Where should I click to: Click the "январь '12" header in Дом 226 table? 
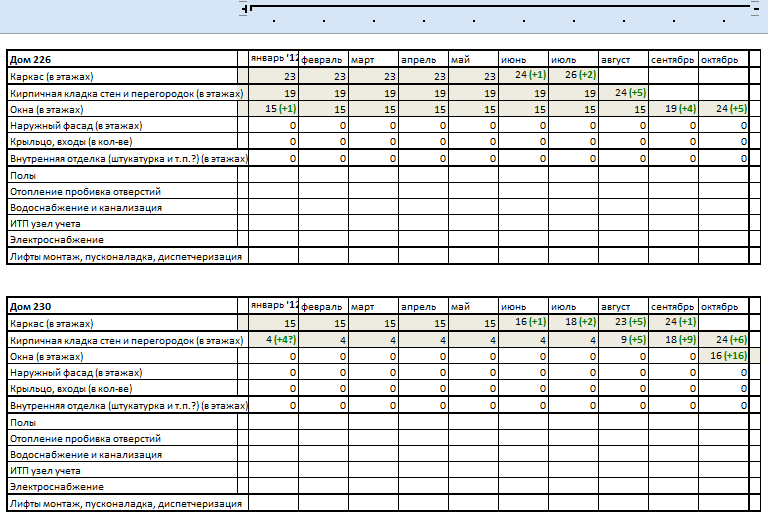coord(273,60)
